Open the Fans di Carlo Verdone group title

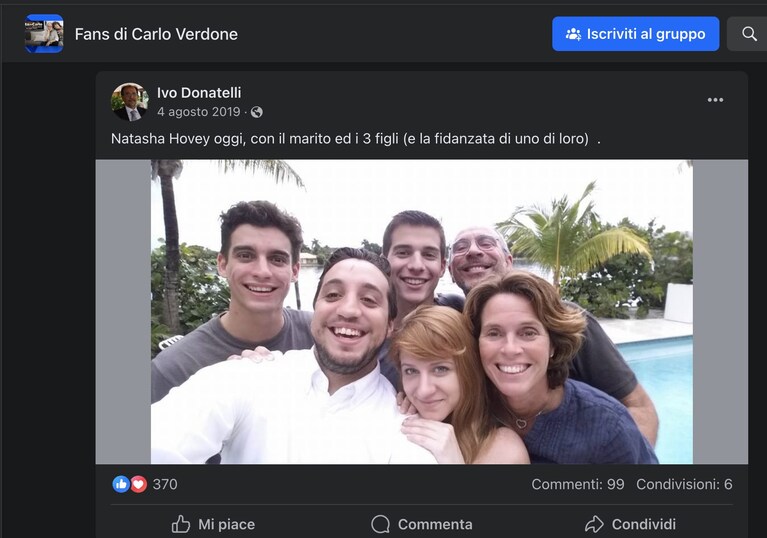(x=156, y=34)
